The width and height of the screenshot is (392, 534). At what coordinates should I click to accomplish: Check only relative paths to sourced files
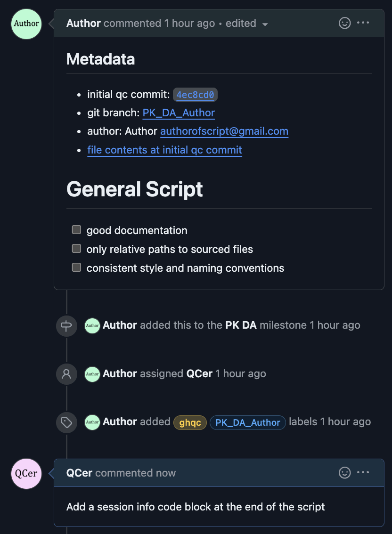click(x=76, y=248)
